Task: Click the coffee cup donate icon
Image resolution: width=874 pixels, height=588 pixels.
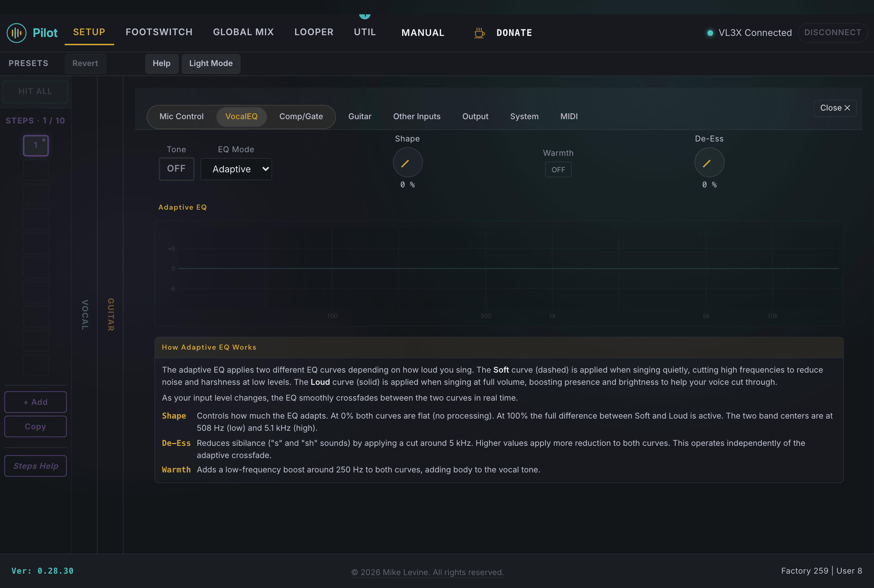Action: [479, 33]
